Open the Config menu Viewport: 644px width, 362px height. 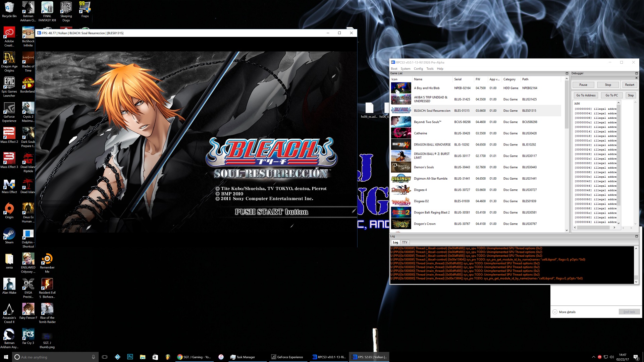click(418, 69)
